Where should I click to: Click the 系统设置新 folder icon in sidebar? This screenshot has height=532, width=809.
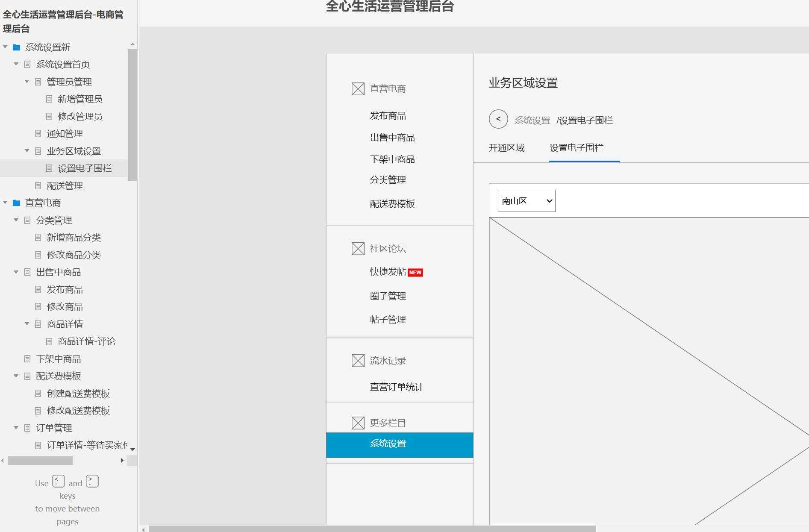pyautogui.click(x=16, y=47)
